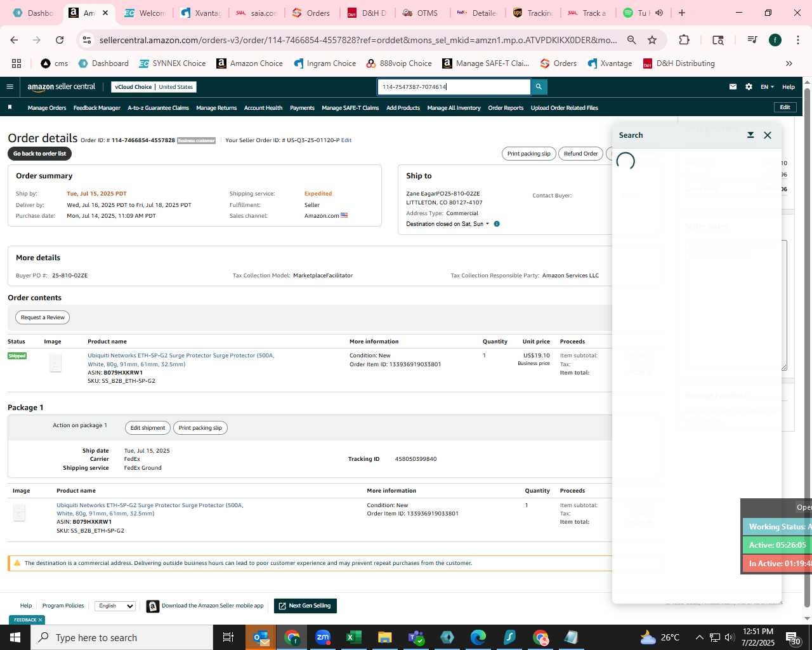Click the bookmark flag icon before Manage Orders
812x650 pixels.
click(x=10, y=107)
